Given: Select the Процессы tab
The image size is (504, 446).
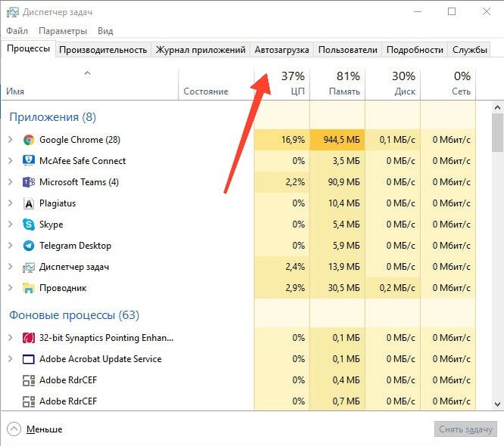Looking at the screenshot, I should click(x=28, y=49).
